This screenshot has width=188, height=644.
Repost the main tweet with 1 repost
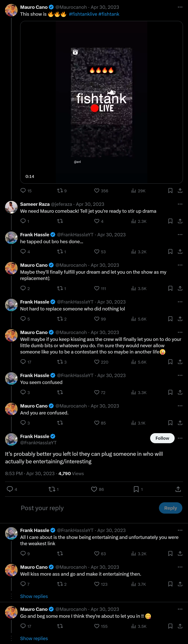point(53,489)
